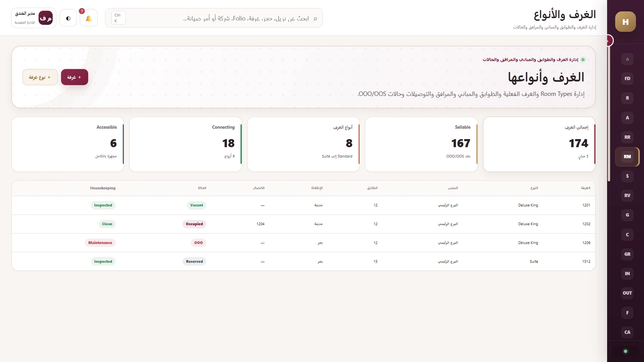
Task: Open the hotel manager profile menu
Action: (x=33, y=18)
